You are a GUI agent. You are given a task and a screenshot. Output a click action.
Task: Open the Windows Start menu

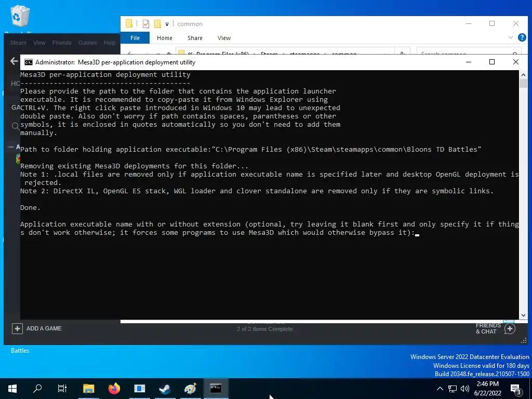click(x=12, y=389)
